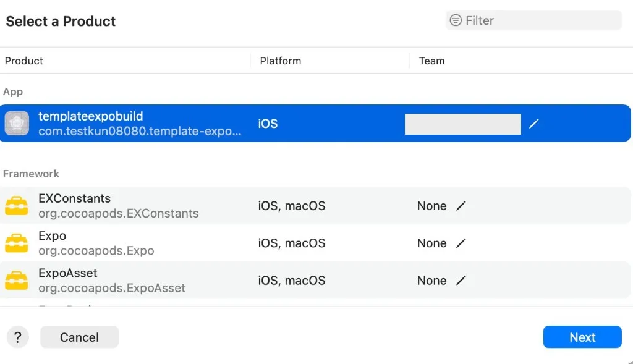The image size is (633, 364).
Task: Click iOS platform of templateexpobuild
Action: 268,124
